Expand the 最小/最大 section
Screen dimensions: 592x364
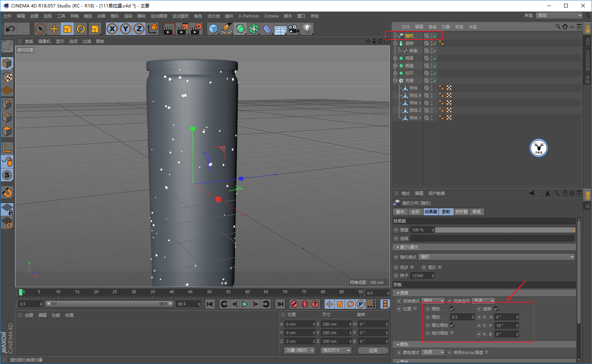398,247
